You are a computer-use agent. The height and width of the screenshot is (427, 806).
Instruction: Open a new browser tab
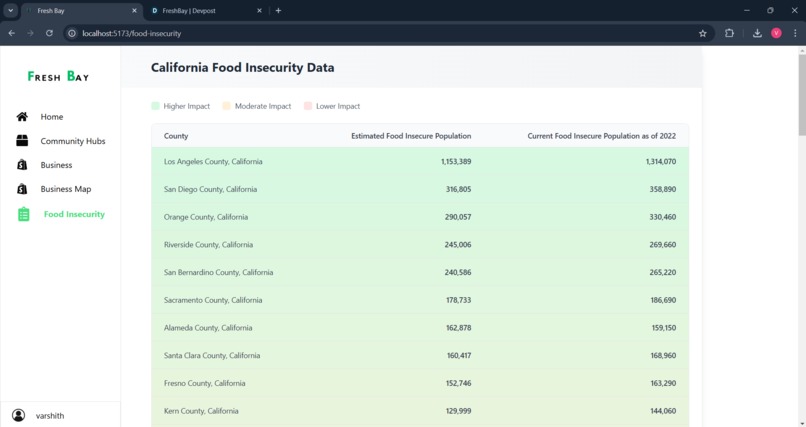(278, 10)
